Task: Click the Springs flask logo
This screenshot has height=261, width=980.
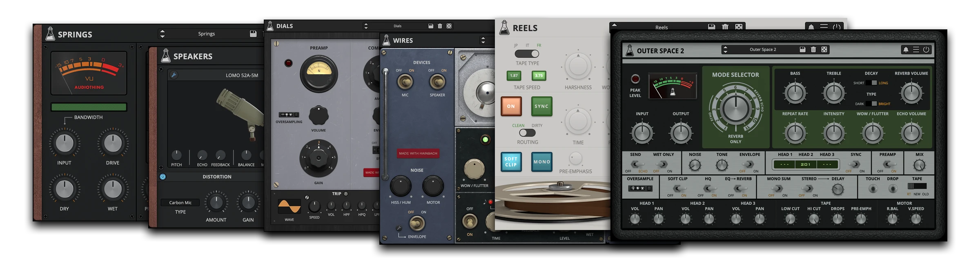Action: coord(50,34)
